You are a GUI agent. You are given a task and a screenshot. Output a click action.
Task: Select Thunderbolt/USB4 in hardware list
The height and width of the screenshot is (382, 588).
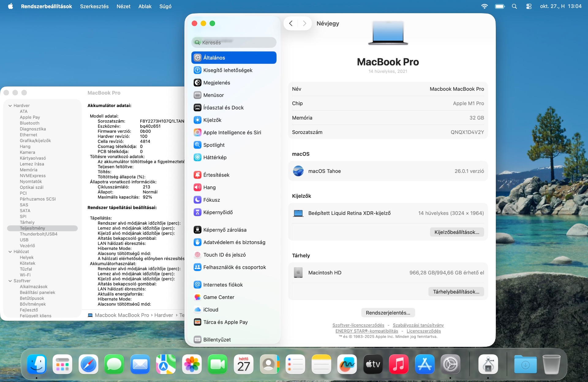point(39,234)
